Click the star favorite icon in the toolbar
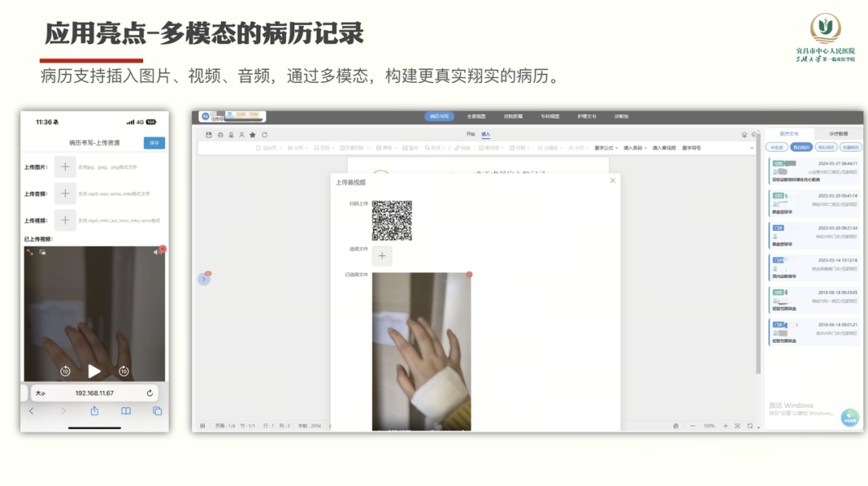 252,134
